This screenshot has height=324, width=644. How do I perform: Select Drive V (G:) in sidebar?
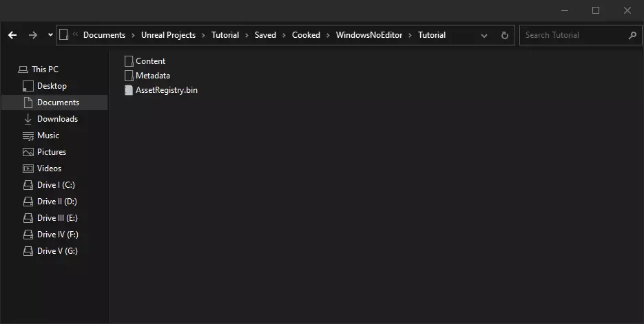pyautogui.click(x=57, y=251)
